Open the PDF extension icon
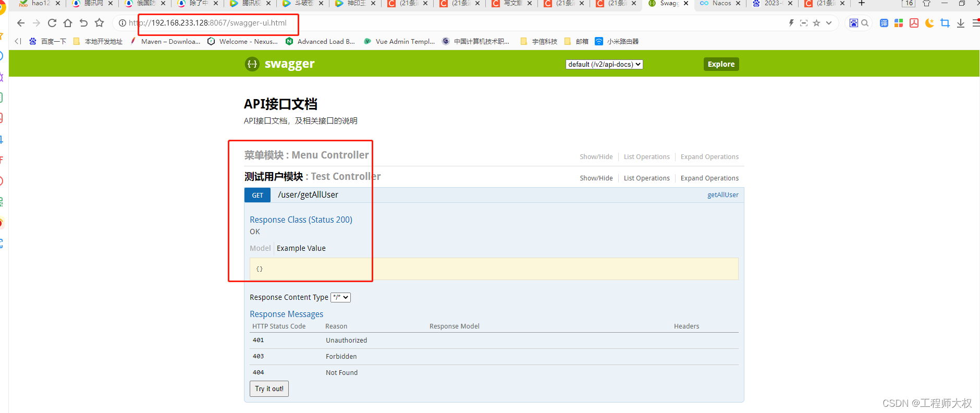Screen dimensions: 980x413 coord(914,23)
